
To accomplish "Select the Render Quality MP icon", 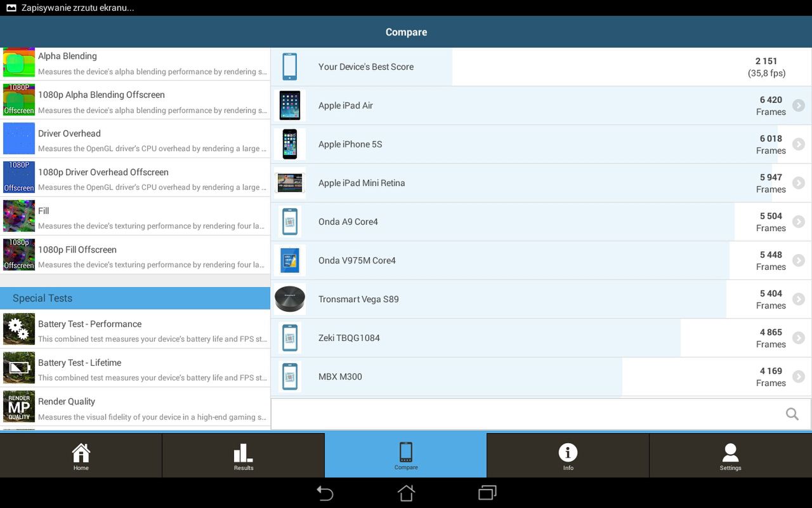I will (19, 406).
